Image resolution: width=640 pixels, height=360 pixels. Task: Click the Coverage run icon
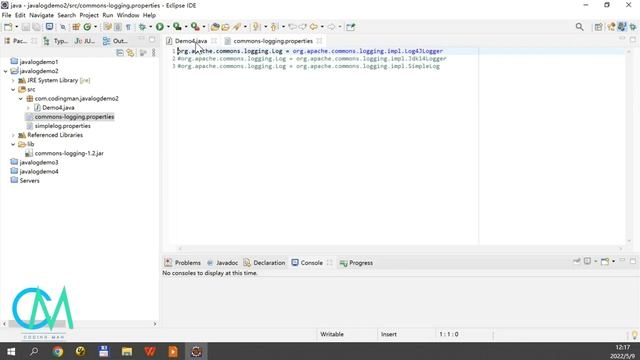(177, 27)
